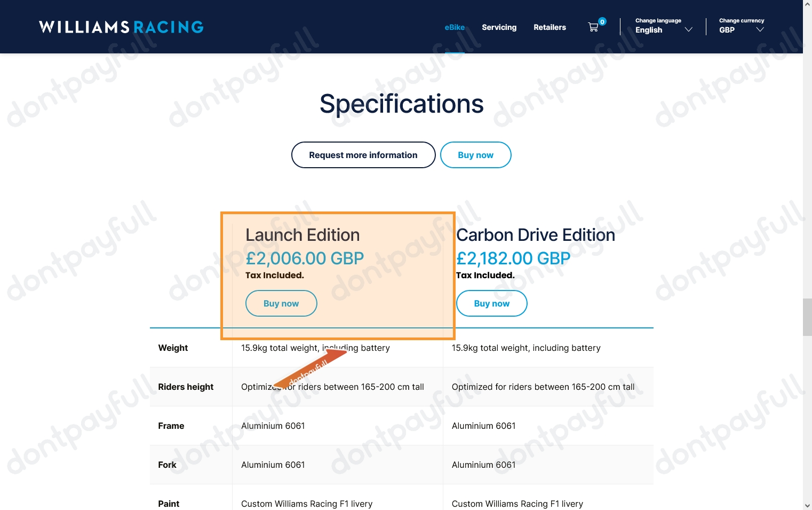Image resolution: width=812 pixels, height=510 pixels.
Task: Click Buy now under Specifications heading
Action: [475, 155]
